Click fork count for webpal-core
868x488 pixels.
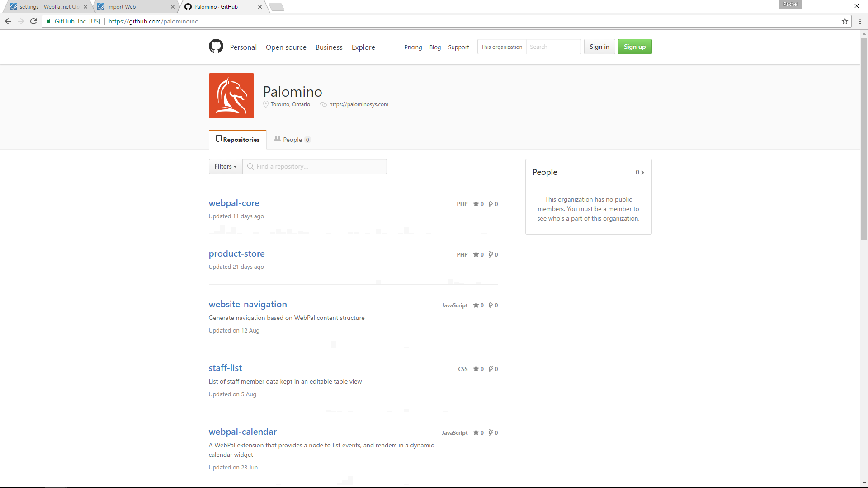[493, 204]
